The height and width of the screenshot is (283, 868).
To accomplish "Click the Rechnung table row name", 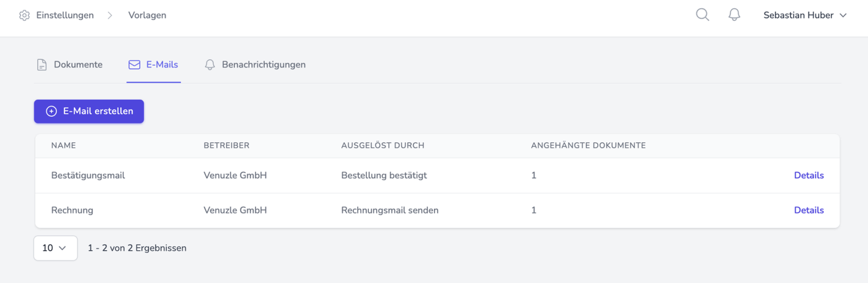I will pos(72,210).
